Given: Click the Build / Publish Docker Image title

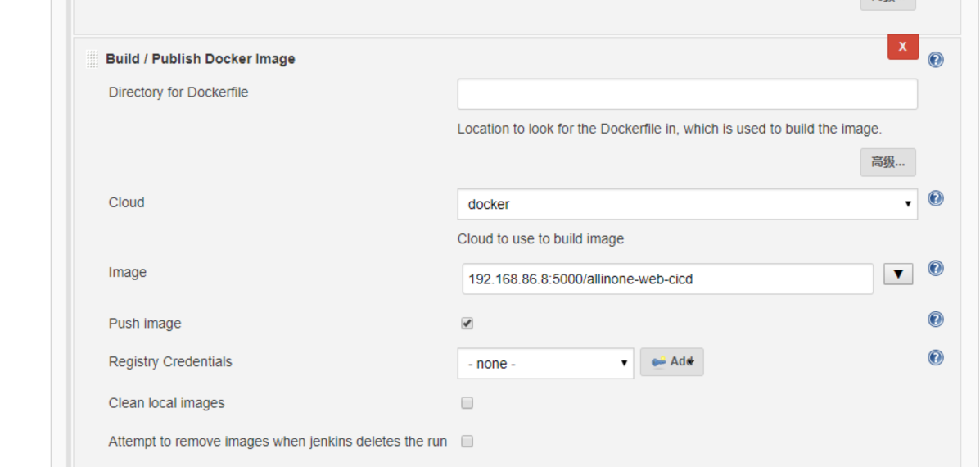Looking at the screenshot, I should point(201,59).
